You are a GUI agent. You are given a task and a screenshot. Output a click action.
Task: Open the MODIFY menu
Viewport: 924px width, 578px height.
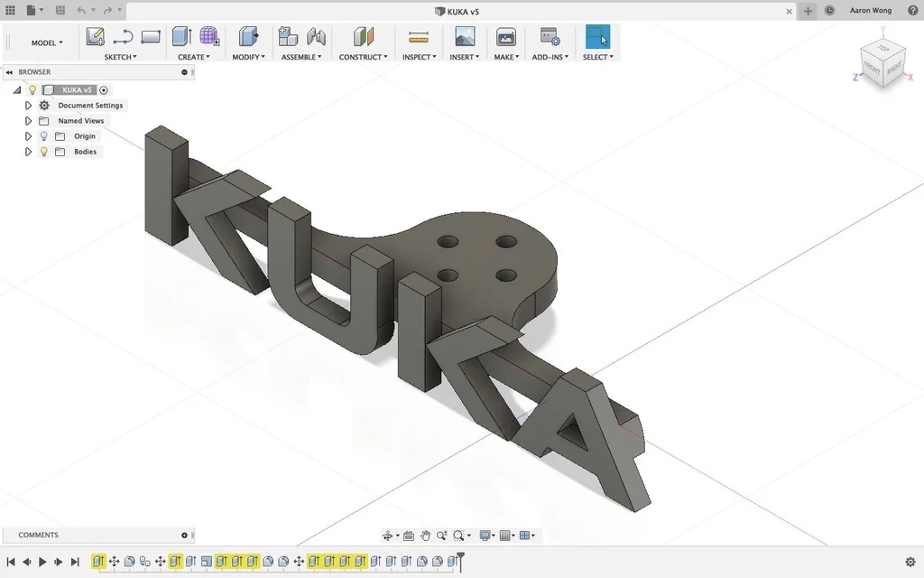click(x=248, y=57)
